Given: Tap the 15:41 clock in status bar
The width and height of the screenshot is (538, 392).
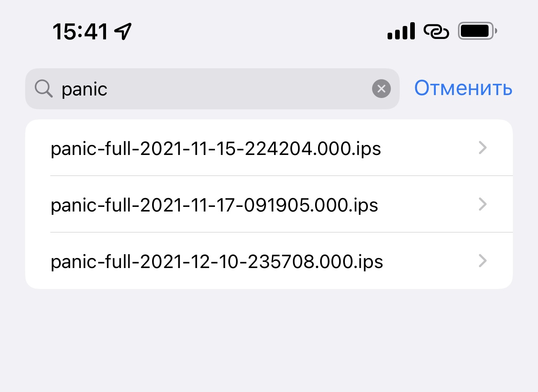Looking at the screenshot, I should pyautogui.click(x=80, y=31).
